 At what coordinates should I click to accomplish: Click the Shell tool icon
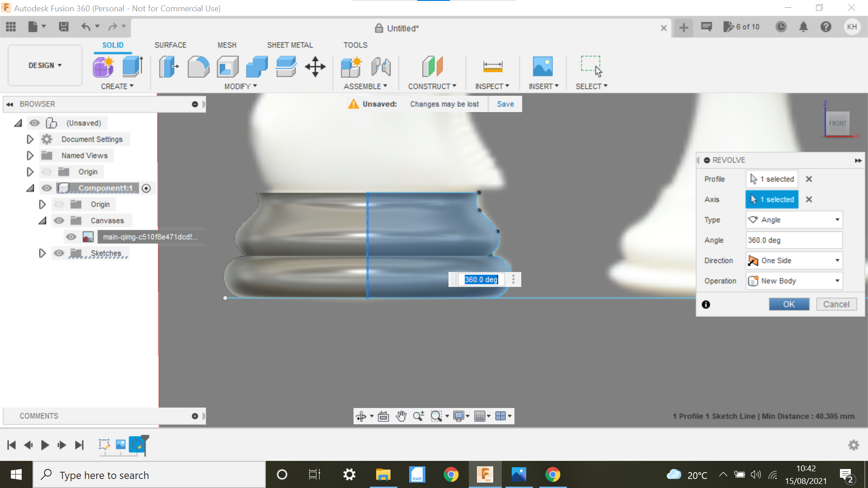tap(227, 66)
